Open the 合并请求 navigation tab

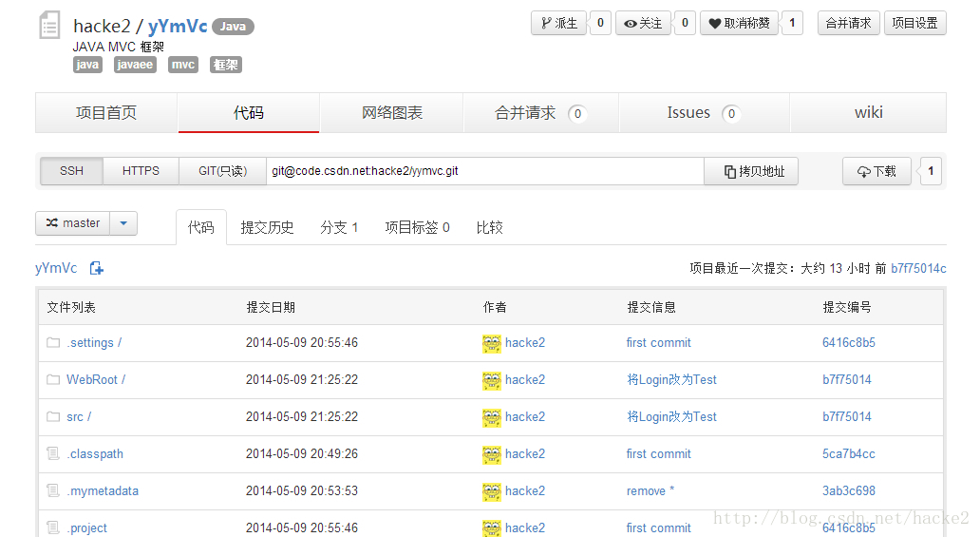(x=540, y=113)
